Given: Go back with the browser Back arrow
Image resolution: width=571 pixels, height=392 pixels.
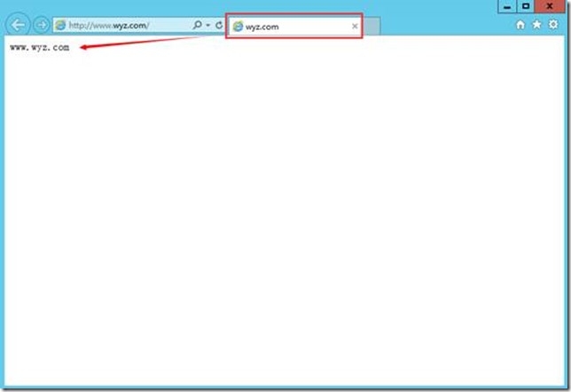Looking at the screenshot, I should pos(18,25).
